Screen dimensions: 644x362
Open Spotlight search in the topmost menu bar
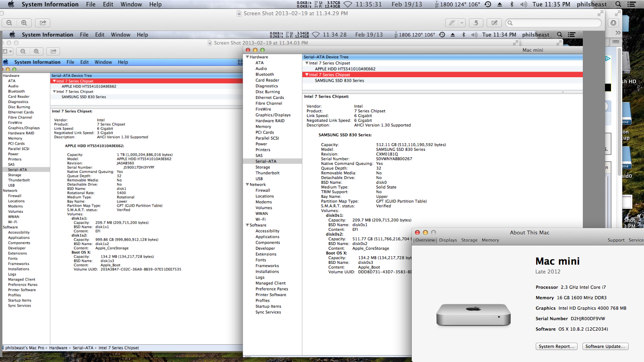[x=618, y=4]
